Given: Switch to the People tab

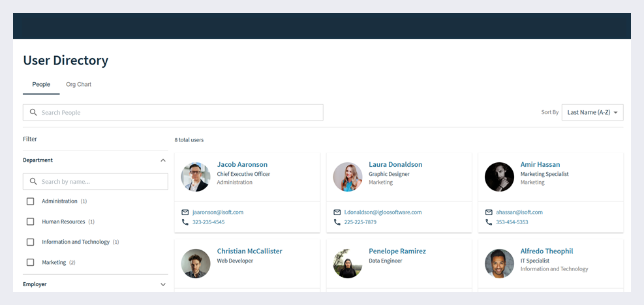Looking at the screenshot, I should [41, 84].
